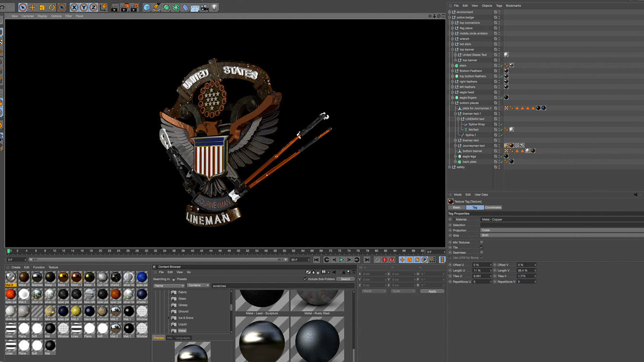This screenshot has height=362, width=644.
Task: Open viewport Cameras menu
Action: pyautogui.click(x=27, y=16)
